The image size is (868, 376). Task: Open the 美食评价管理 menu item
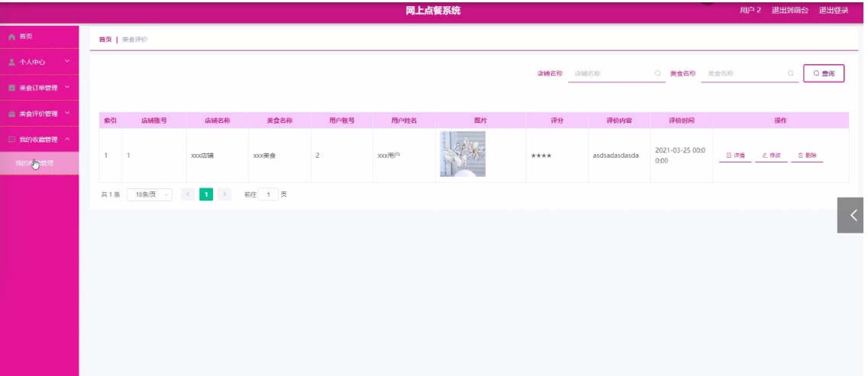39,114
